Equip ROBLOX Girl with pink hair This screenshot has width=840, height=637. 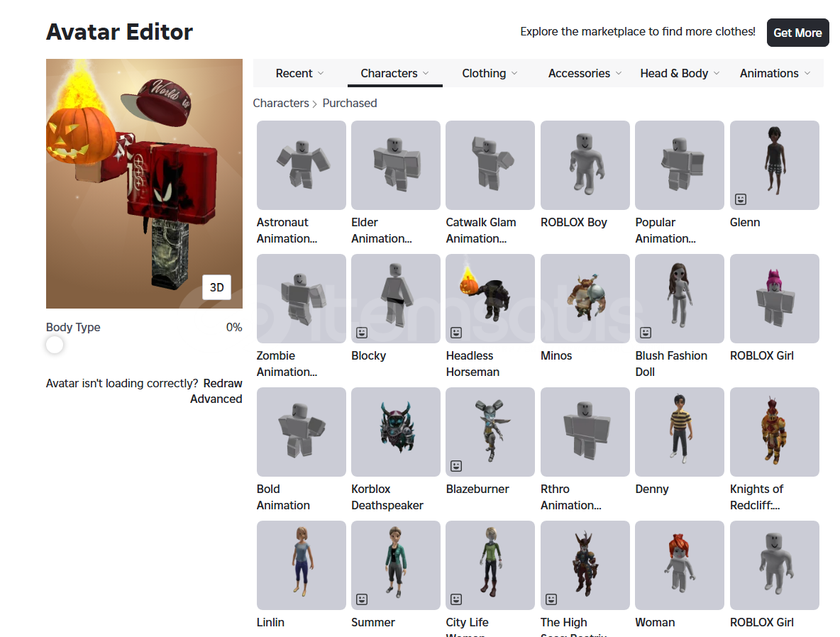tap(775, 299)
